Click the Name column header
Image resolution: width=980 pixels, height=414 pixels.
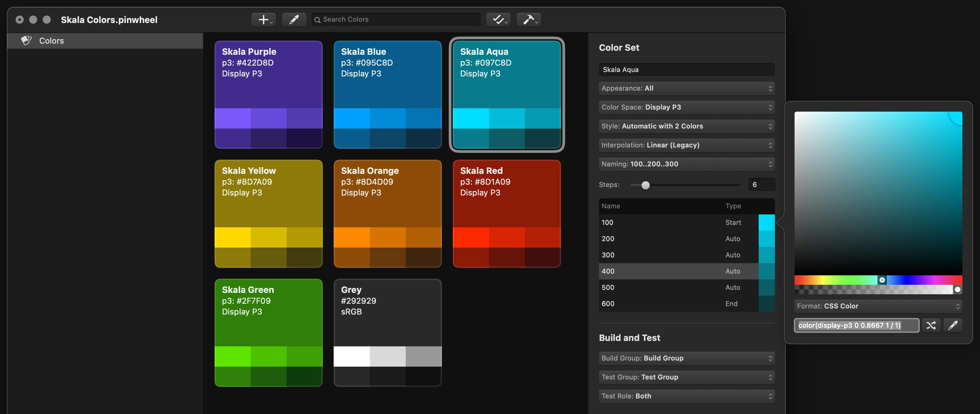(610, 206)
